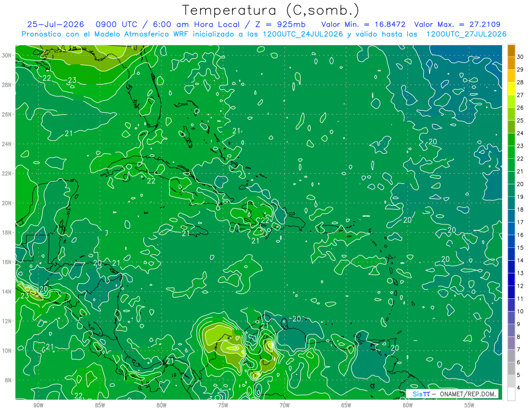
Task: Select the pressure level 'Z = 925mb'
Action: [281, 24]
